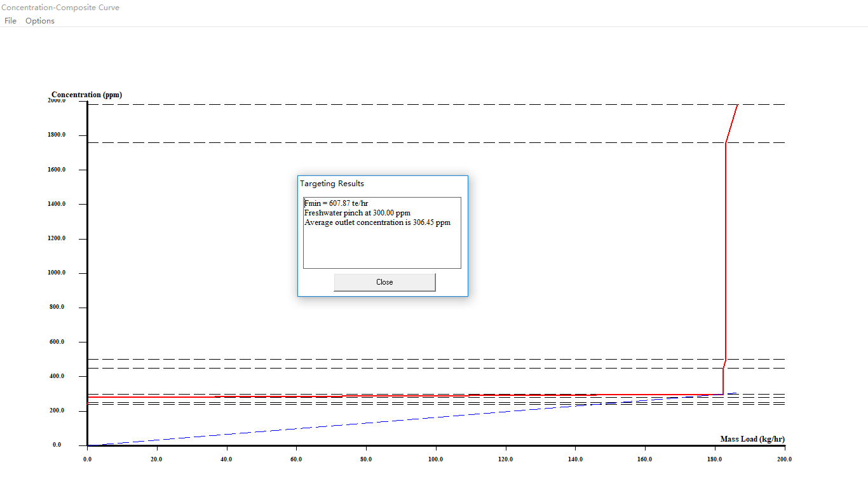Open the File menu
This screenshot has width=868, height=488.
coord(10,21)
